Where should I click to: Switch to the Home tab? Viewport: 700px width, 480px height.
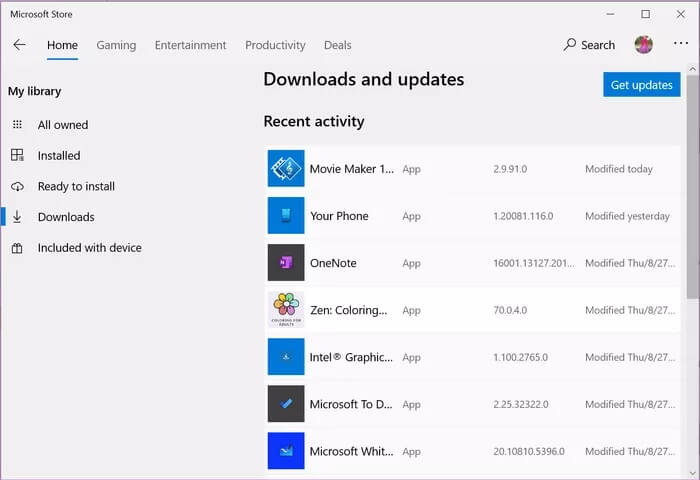tap(62, 45)
